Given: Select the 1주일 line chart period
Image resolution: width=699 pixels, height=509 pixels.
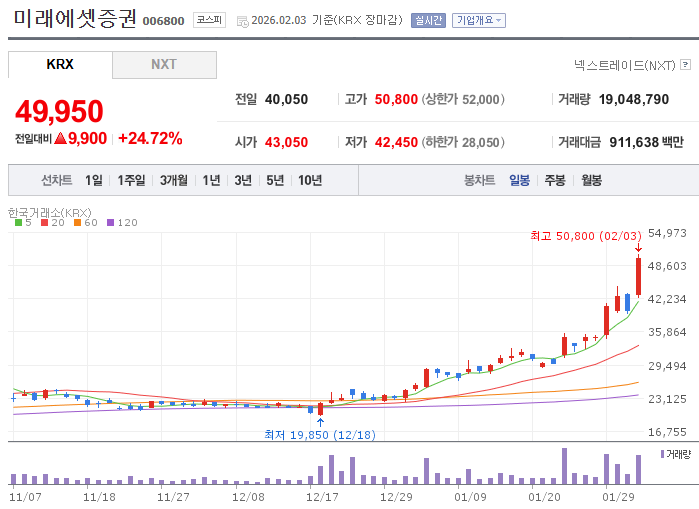Looking at the screenshot, I should tap(131, 181).
